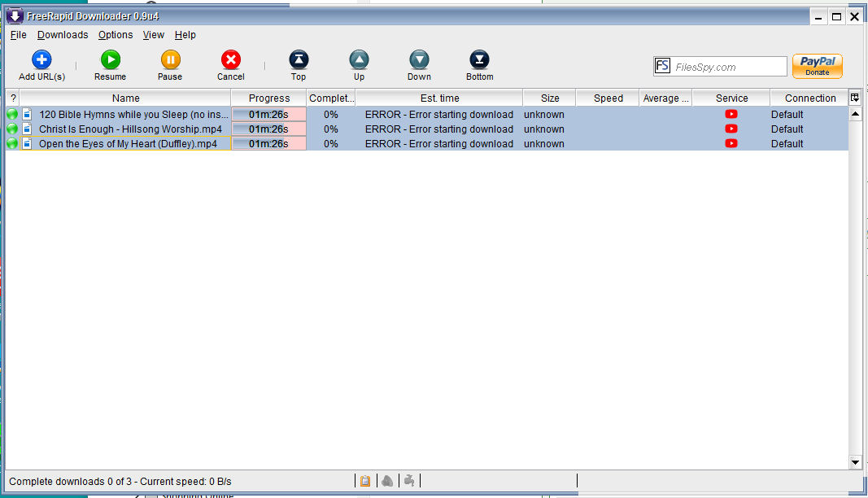Image resolution: width=868 pixels, height=498 pixels.
Task: Click the PayPal Donate button
Action: (817, 66)
